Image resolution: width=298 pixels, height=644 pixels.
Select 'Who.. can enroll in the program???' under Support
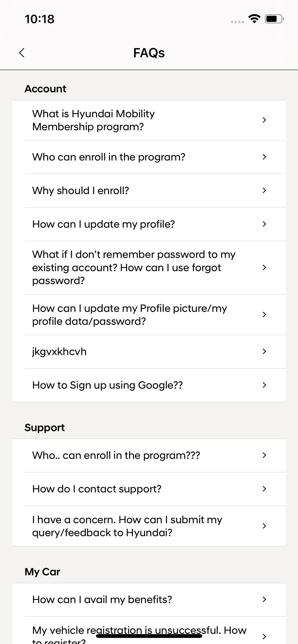coord(116,456)
